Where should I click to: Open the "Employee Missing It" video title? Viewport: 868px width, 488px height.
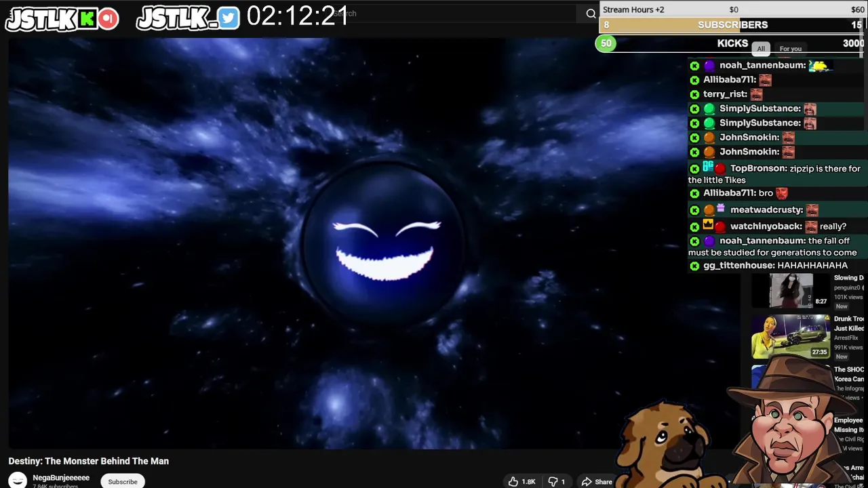(849, 425)
